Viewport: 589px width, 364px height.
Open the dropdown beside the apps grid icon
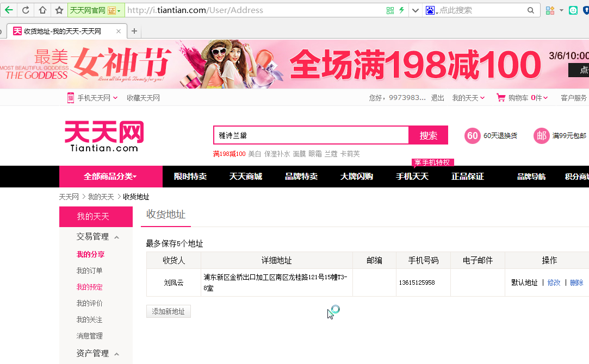[561, 10]
